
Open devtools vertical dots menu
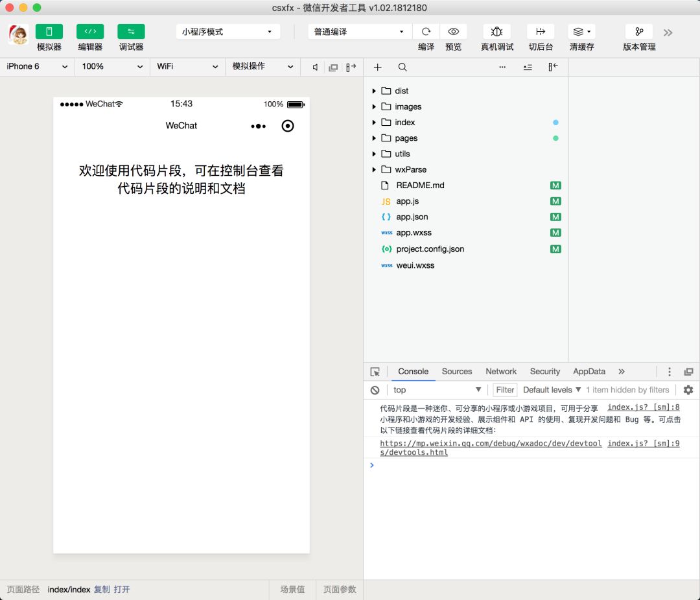[x=669, y=372]
